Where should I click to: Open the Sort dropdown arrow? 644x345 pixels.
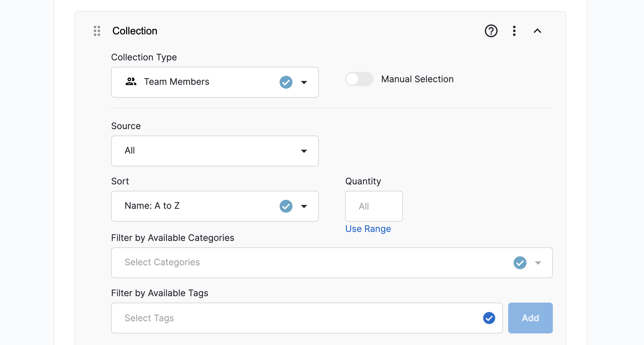pyautogui.click(x=304, y=206)
